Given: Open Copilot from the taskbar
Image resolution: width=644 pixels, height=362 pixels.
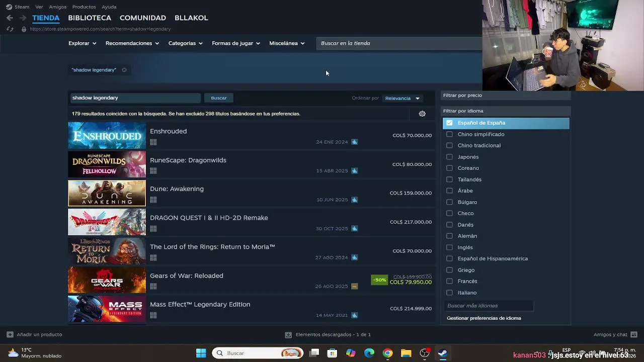Looking at the screenshot, I should pos(351,353).
